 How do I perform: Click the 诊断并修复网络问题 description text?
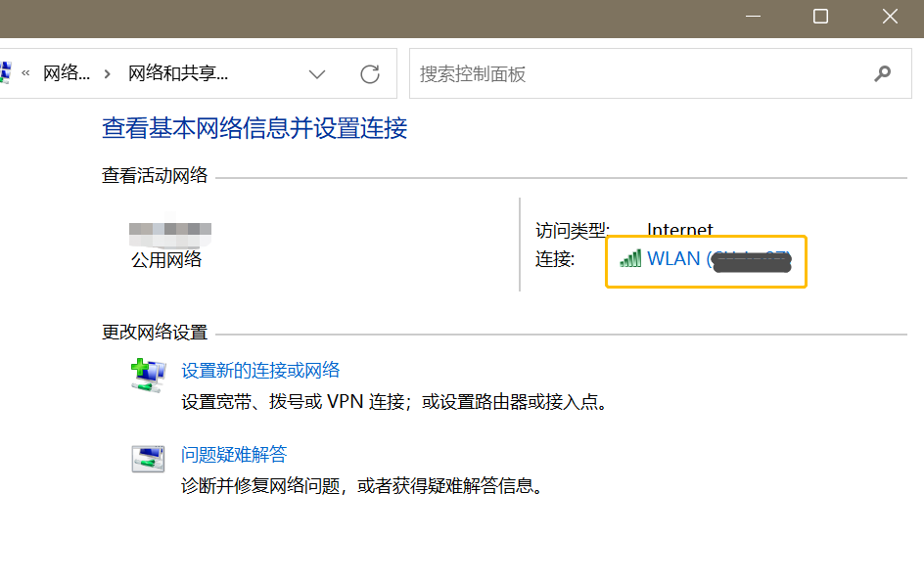[x=362, y=486]
